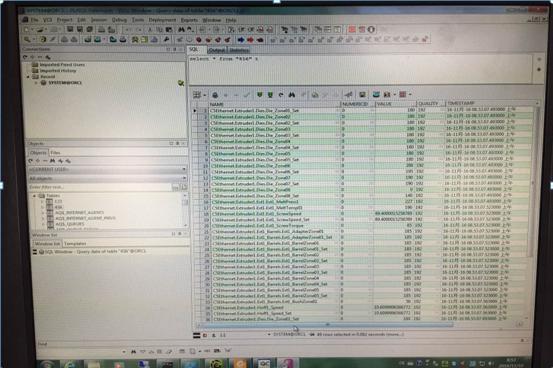
Task: Switch to the Templates tab
Action: [x=75, y=243]
